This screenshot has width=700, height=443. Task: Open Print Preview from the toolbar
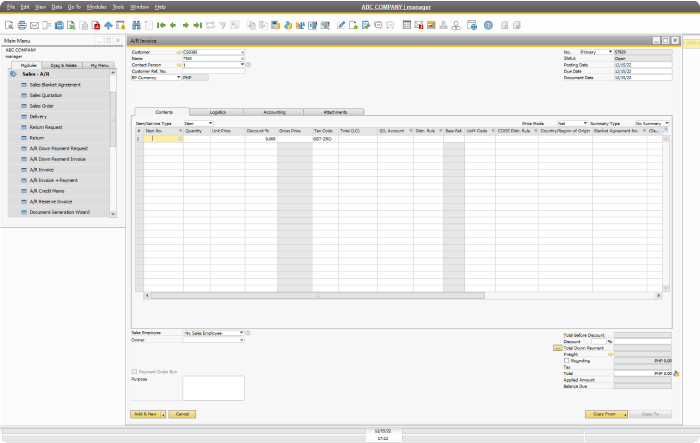pos(9,25)
